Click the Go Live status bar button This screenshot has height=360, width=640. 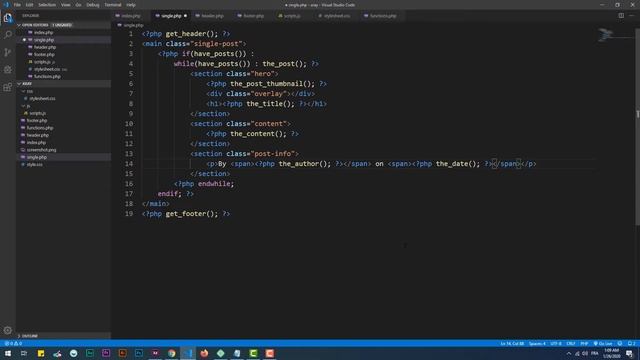coord(603,344)
